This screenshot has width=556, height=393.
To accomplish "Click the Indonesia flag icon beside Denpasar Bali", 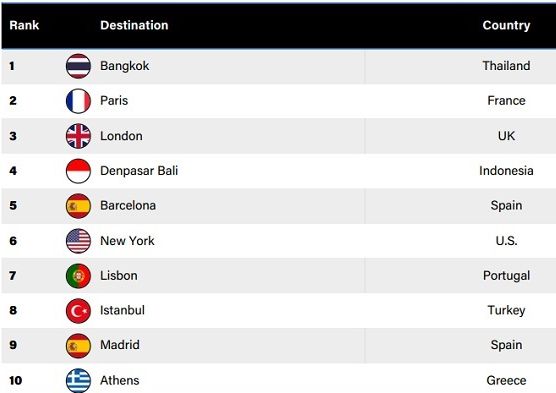I will [x=78, y=171].
